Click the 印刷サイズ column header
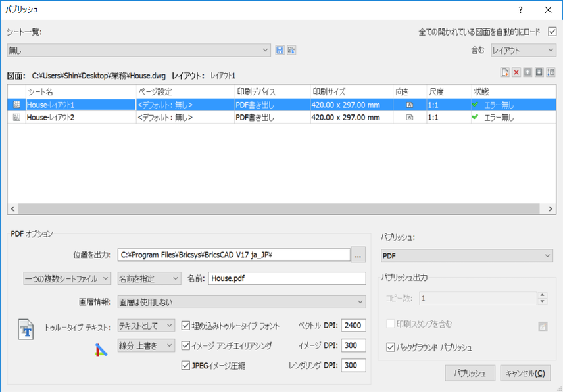The height and width of the screenshot is (392, 563). point(352,92)
